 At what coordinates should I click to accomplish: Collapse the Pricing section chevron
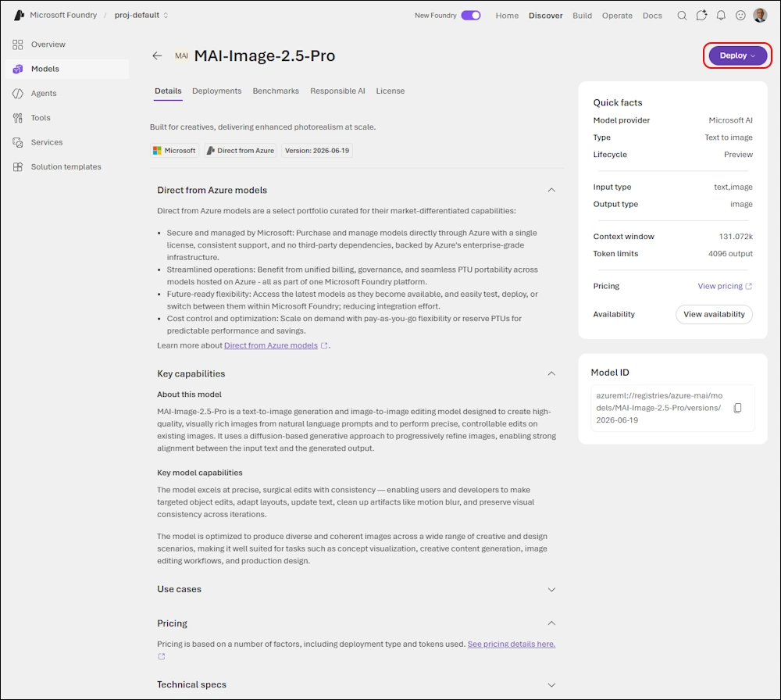(551, 623)
